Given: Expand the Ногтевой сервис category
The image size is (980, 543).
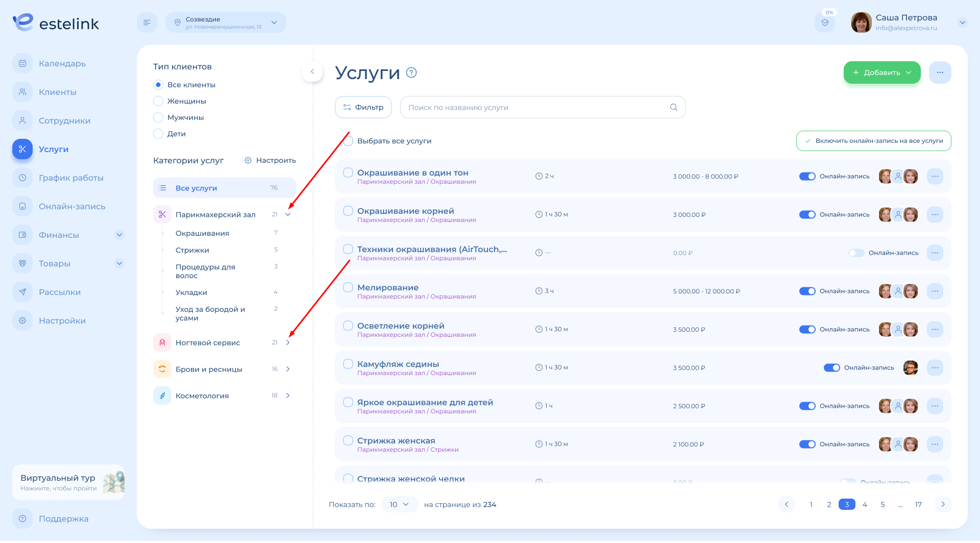Looking at the screenshot, I should pyautogui.click(x=288, y=342).
